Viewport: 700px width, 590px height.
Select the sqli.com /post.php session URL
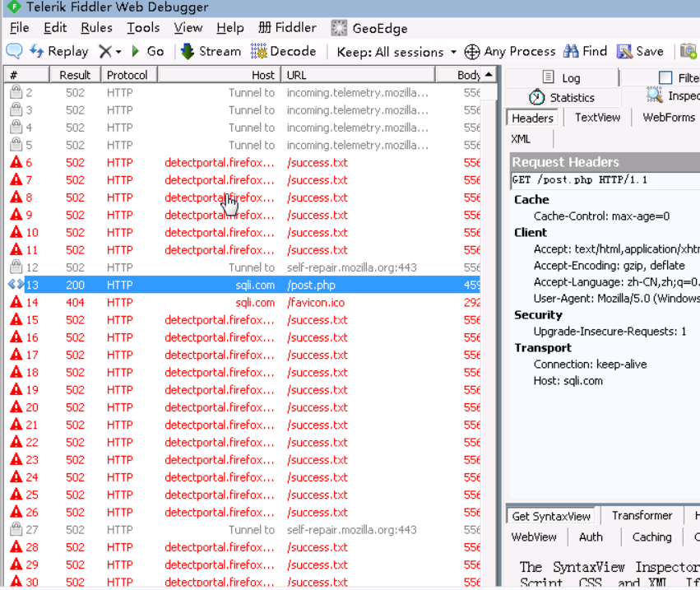311,285
